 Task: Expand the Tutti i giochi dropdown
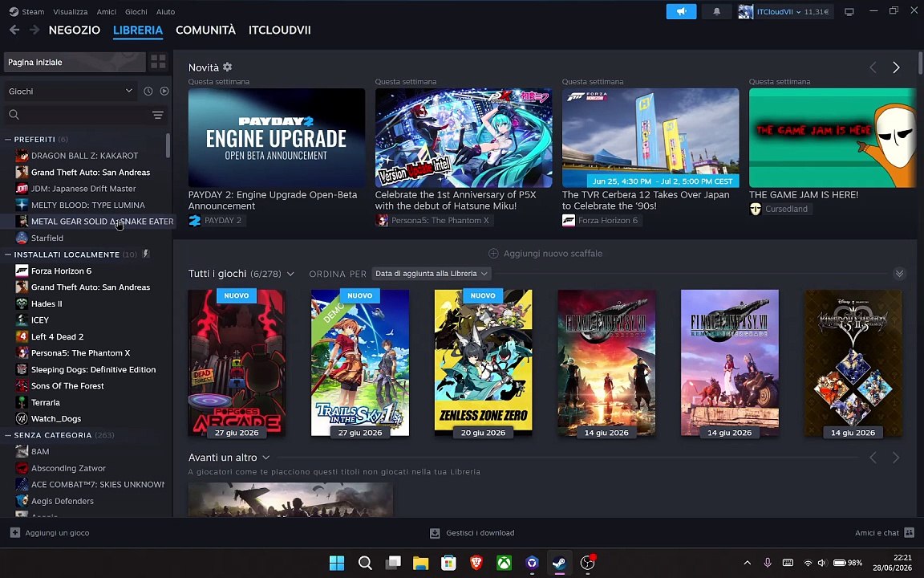pos(290,274)
